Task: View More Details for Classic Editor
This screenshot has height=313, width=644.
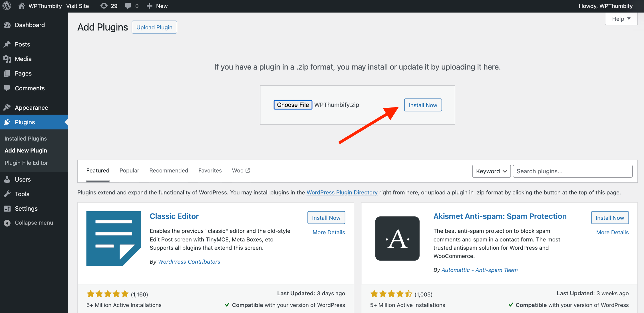Action: point(329,232)
